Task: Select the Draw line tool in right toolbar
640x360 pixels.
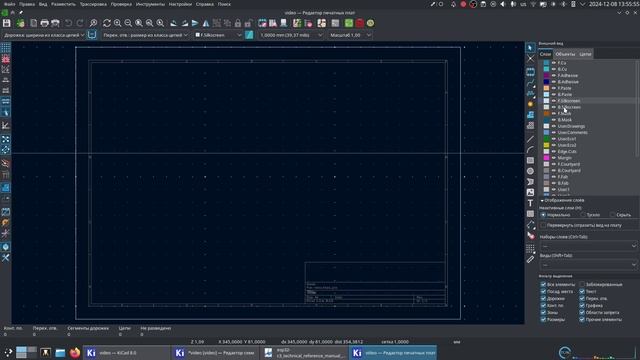Action: click(530, 139)
